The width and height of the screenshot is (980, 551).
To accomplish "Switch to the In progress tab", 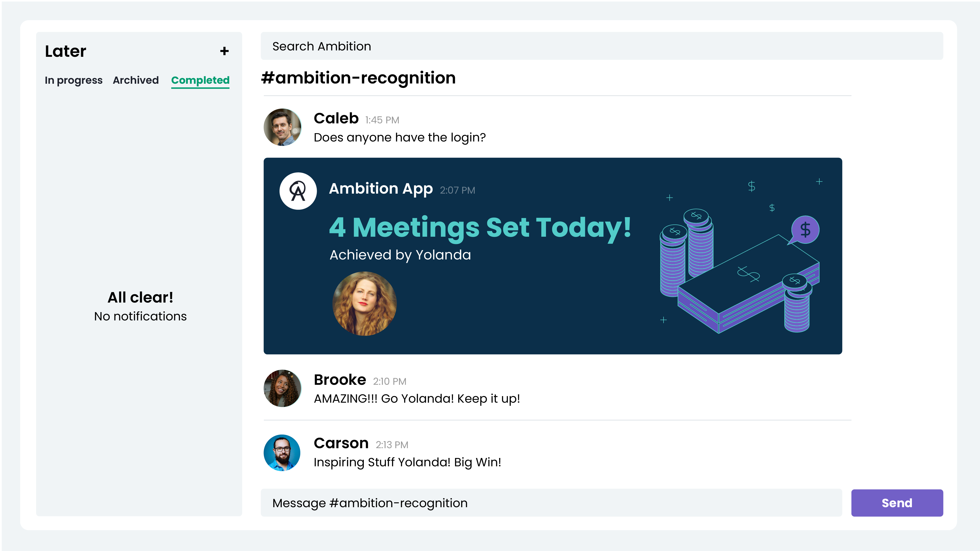I will [73, 80].
